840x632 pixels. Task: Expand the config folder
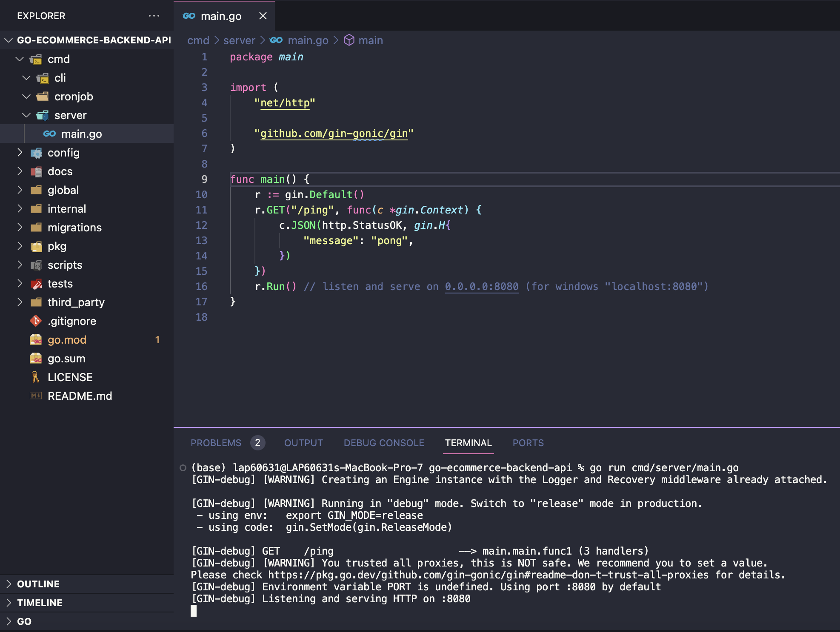coord(20,153)
